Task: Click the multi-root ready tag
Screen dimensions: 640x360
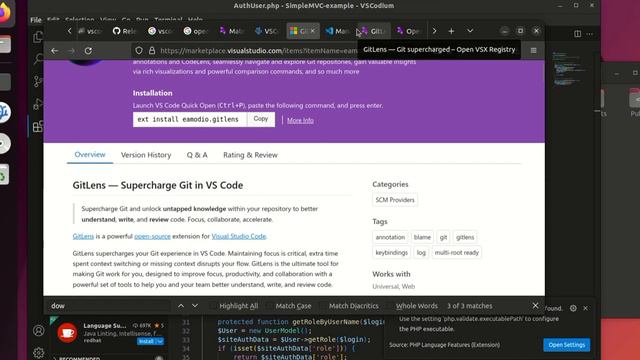Action: 456,253
